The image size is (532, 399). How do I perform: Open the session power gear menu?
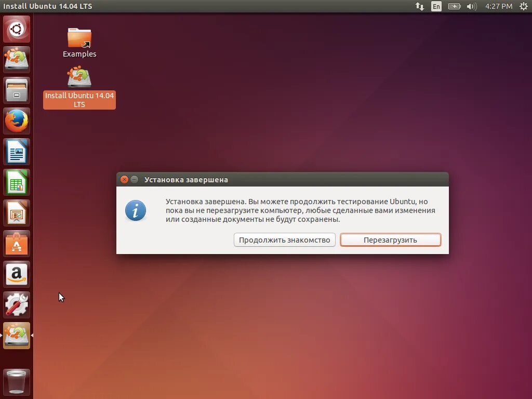point(524,6)
